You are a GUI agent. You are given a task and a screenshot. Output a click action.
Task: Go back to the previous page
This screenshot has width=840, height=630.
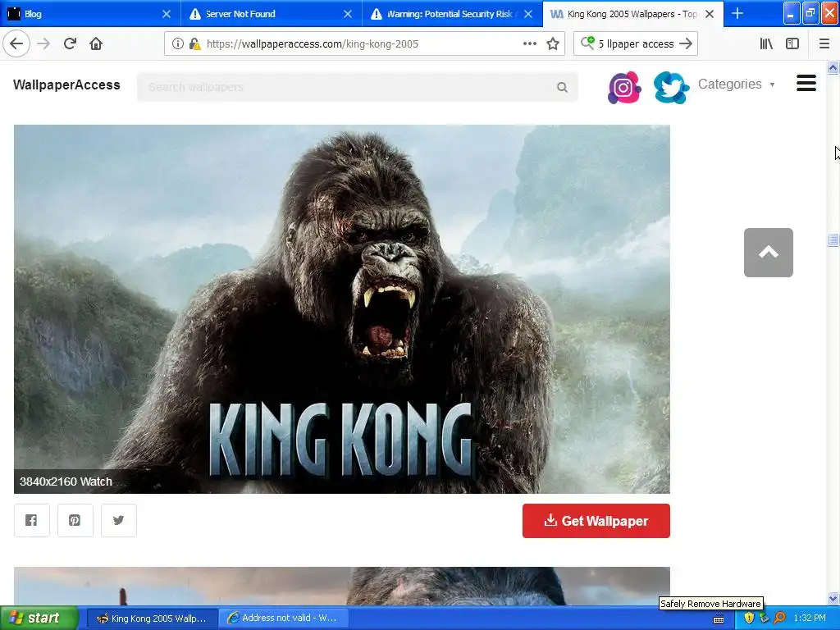pos(16,44)
